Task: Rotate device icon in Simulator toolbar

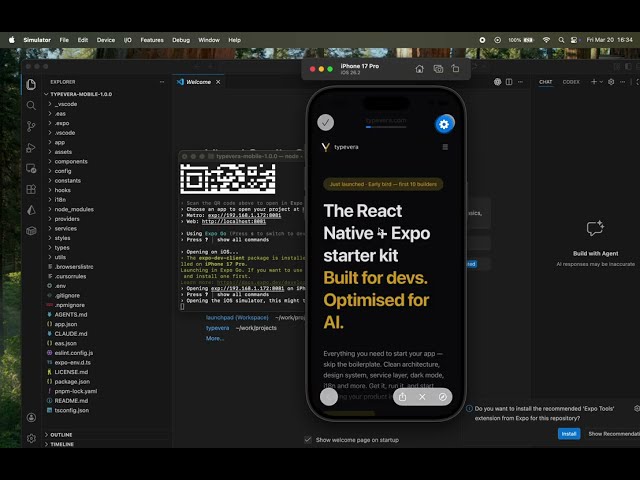Action: [x=456, y=69]
